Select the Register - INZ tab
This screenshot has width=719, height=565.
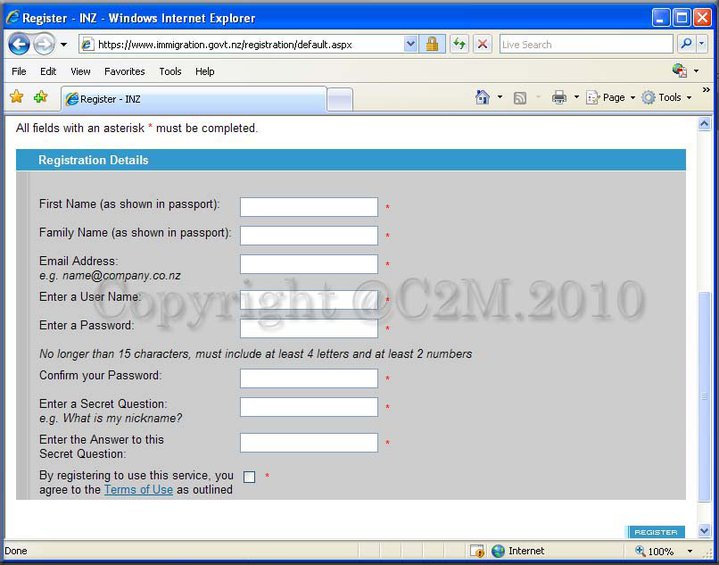(x=190, y=99)
